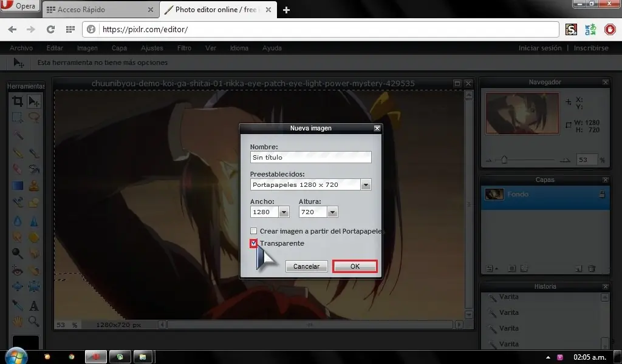Click the foreground color swatch
The height and width of the screenshot is (364, 622).
(26, 343)
